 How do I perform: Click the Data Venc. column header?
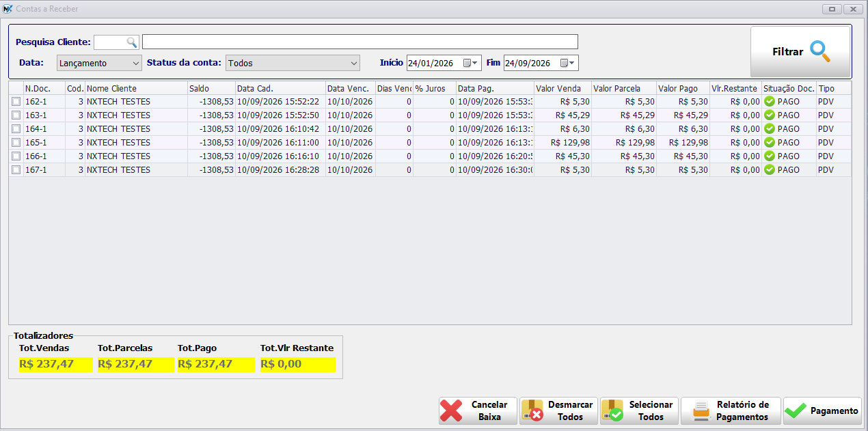(350, 88)
